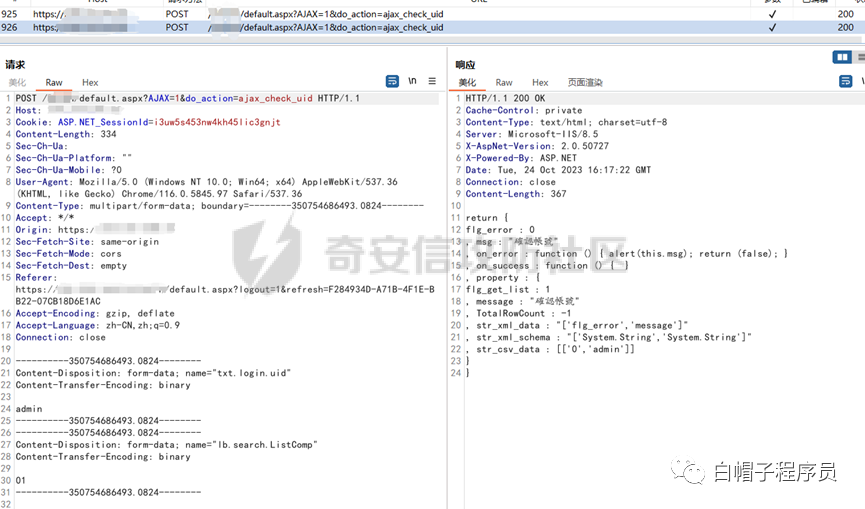Click the parameter checkmark on row 926
865x509 pixels.
pos(772,27)
